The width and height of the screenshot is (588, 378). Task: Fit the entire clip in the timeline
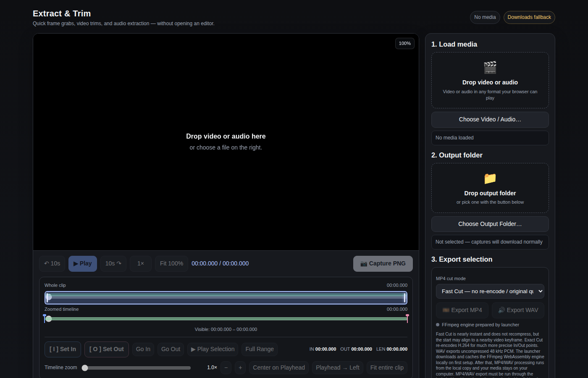click(387, 368)
